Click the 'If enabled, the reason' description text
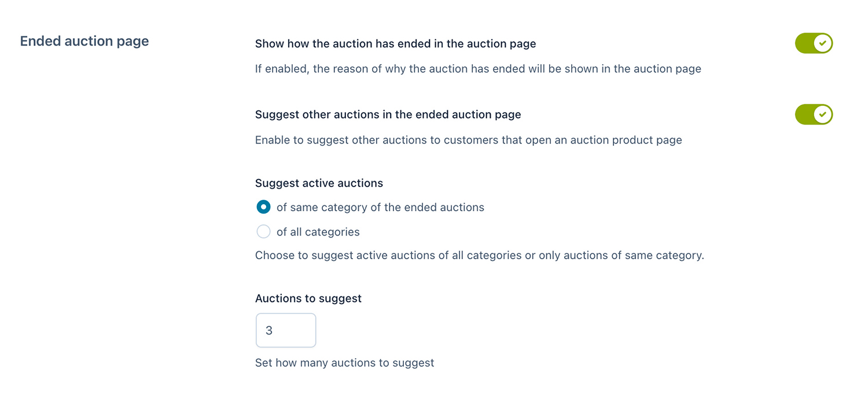868x419 pixels. (478, 69)
